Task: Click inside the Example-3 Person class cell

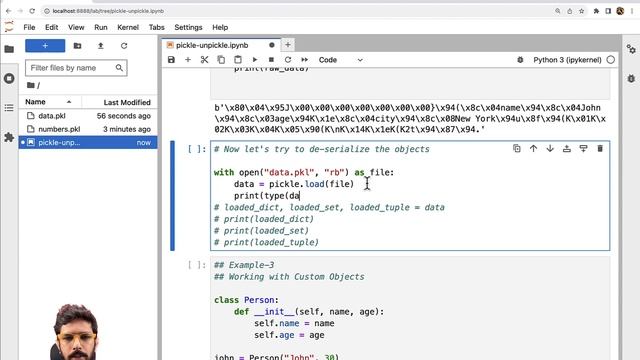Action: point(410,308)
